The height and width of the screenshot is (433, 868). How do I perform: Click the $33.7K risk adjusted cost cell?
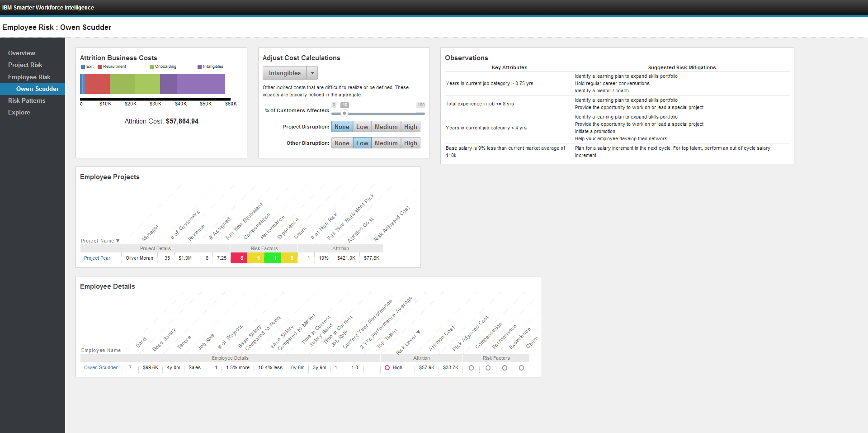tap(451, 367)
